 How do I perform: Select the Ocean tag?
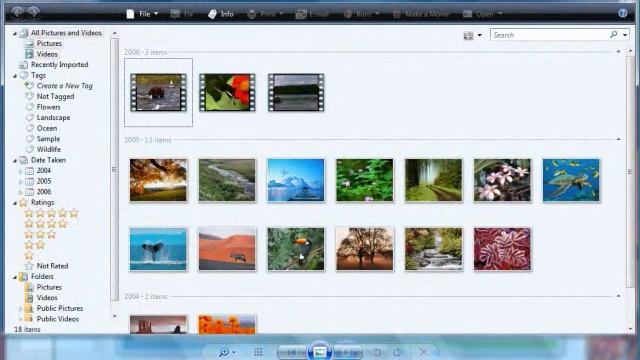coord(47,128)
